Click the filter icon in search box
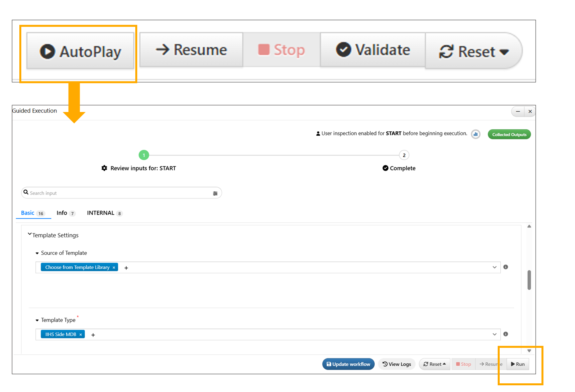 215,193
